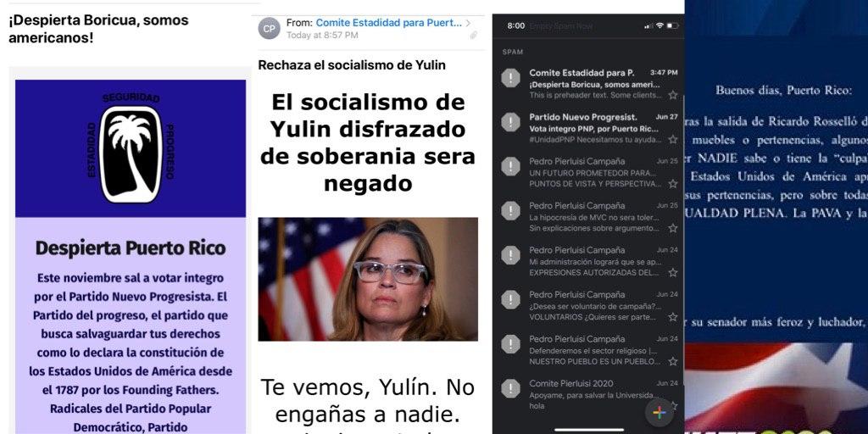Screen dimensions: 868x434
Task: Tap the compose plus floating button
Action: point(659,413)
